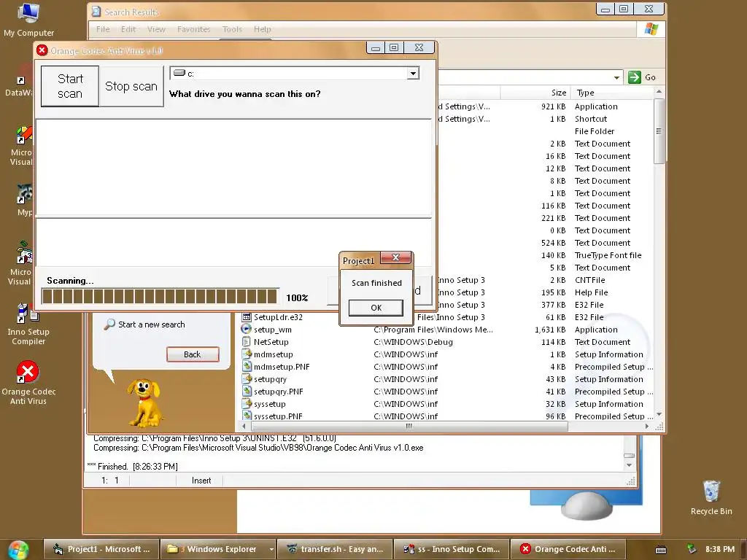The width and height of the screenshot is (747, 560).
Task: Click the scan progress bar at 100%
Action: 160,296
